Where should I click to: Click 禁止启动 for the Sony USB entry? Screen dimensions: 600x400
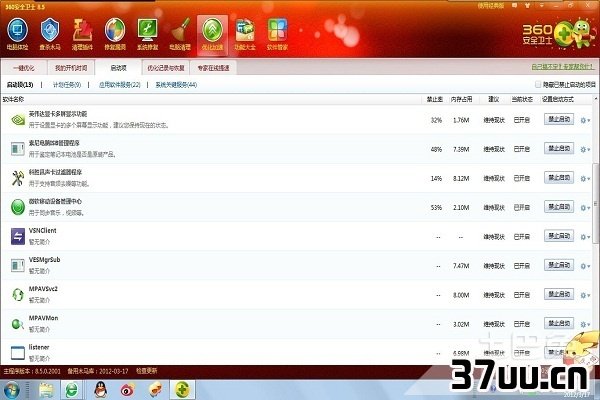(559, 148)
